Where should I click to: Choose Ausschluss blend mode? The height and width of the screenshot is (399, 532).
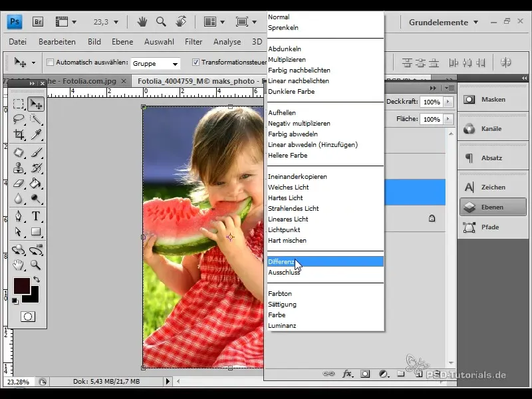click(325, 272)
